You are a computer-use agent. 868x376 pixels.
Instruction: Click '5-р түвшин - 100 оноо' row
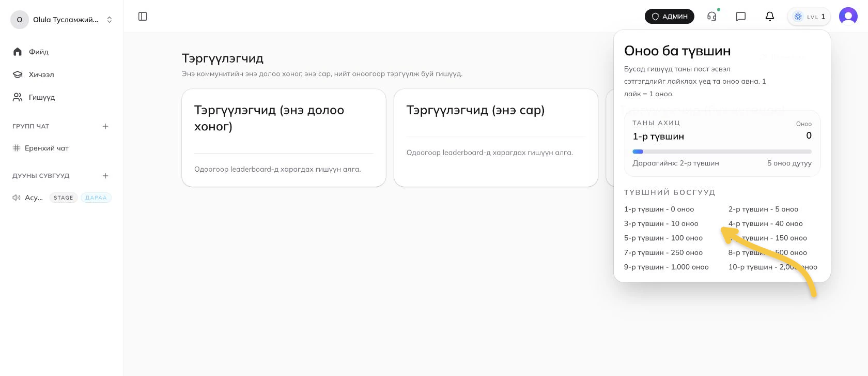[663, 238]
